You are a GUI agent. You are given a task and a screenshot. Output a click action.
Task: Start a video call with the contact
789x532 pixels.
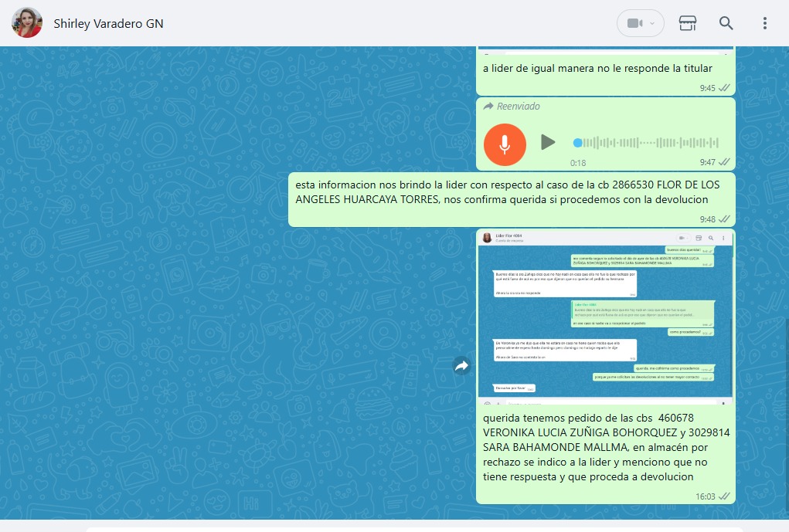click(x=634, y=23)
